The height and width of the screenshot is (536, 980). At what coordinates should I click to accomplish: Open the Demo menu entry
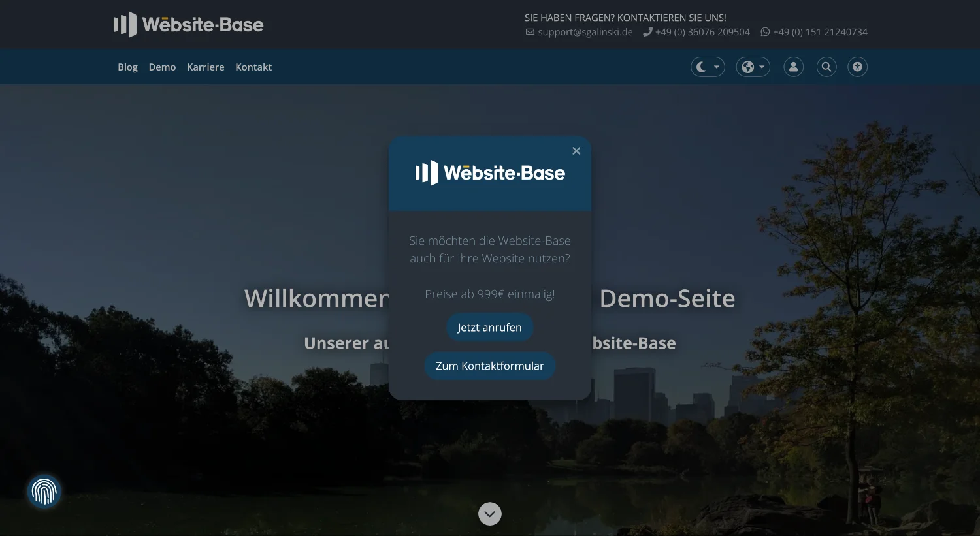tap(162, 67)
